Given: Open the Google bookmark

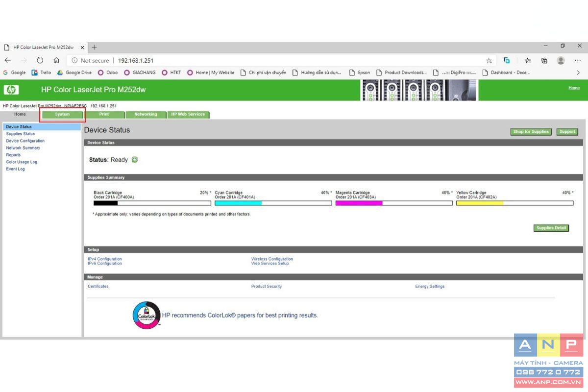Looking at the screenshot, I should click(x=14, y=73).
